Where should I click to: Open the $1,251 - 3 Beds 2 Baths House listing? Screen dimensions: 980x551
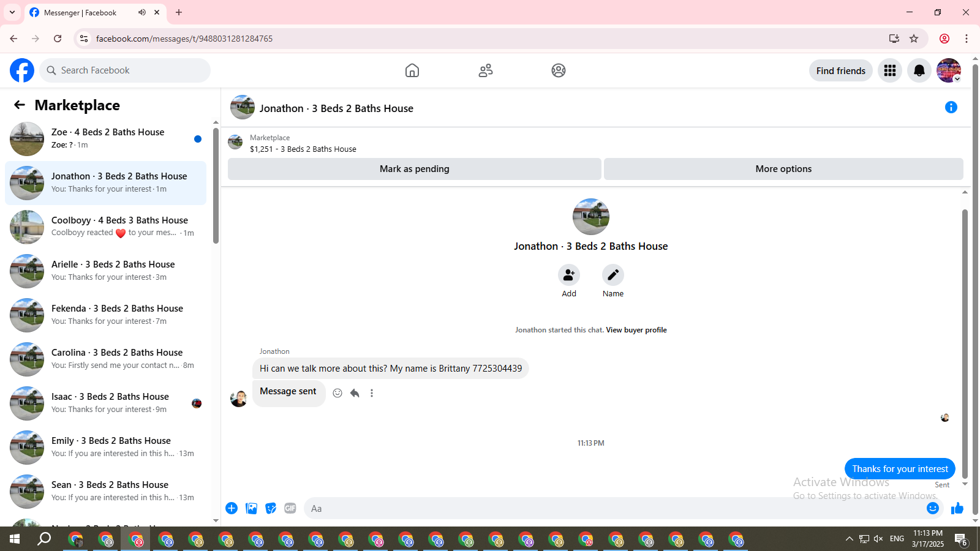point(303,149)
